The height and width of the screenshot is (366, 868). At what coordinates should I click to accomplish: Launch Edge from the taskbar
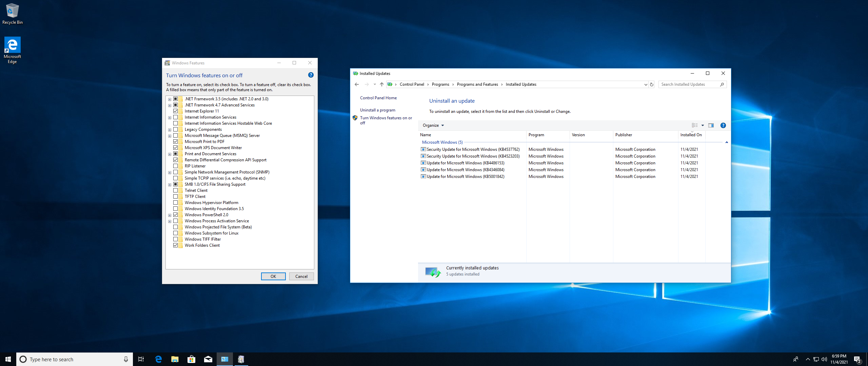158,359
